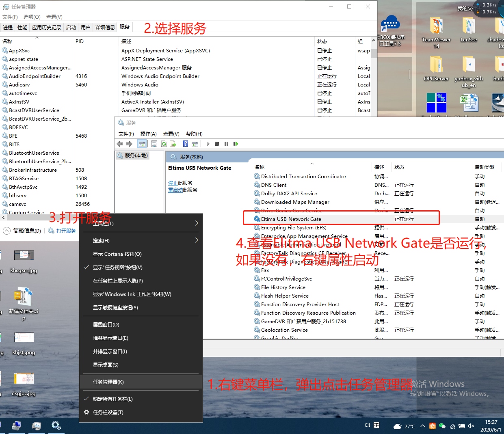
Task: Click the Restart Service icon
Action: coord(236,144)
